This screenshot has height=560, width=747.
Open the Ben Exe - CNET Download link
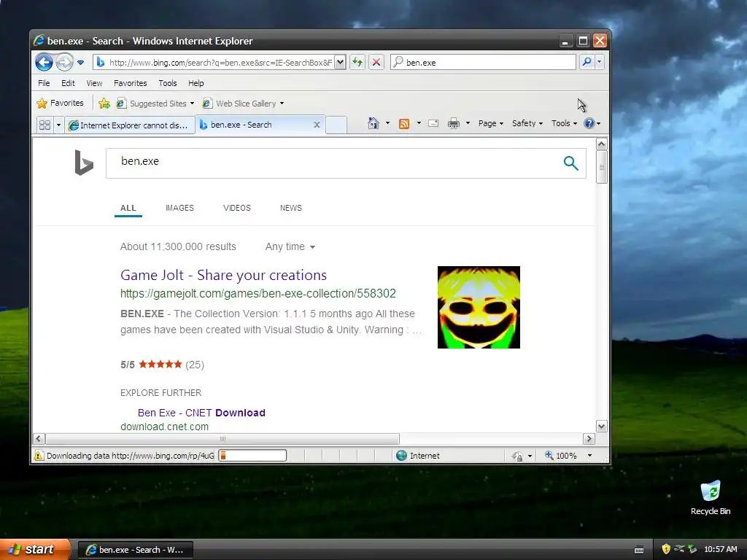pos(201,413)
